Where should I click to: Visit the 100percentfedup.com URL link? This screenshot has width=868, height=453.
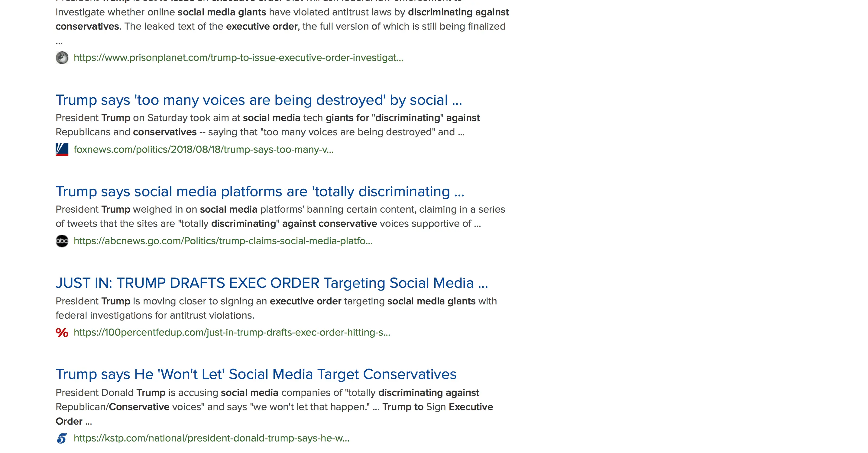pos(232,333)
